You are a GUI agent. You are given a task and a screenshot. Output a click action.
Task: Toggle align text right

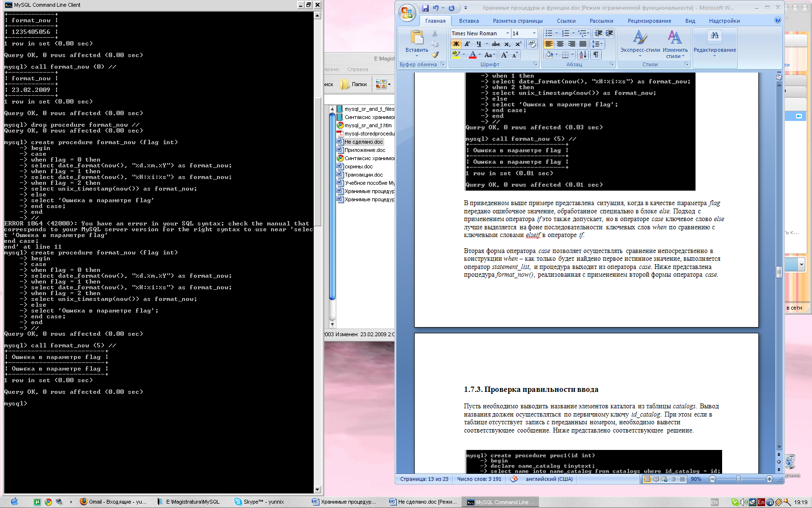tap(571, 44)
